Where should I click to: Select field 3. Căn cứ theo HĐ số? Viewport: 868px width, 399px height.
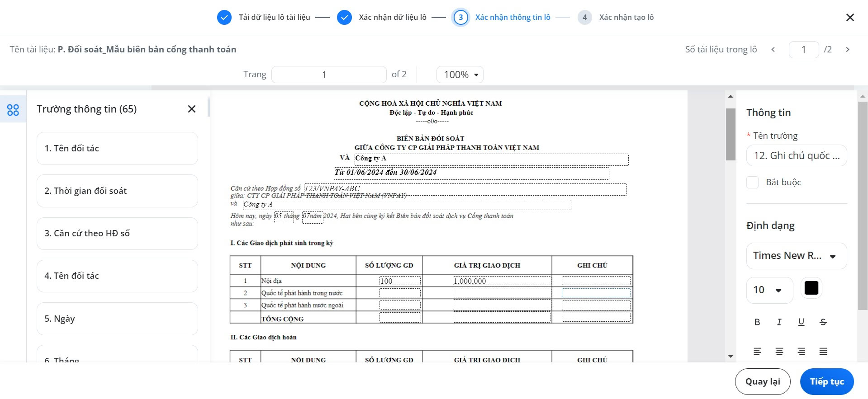[x=117, y=234]
